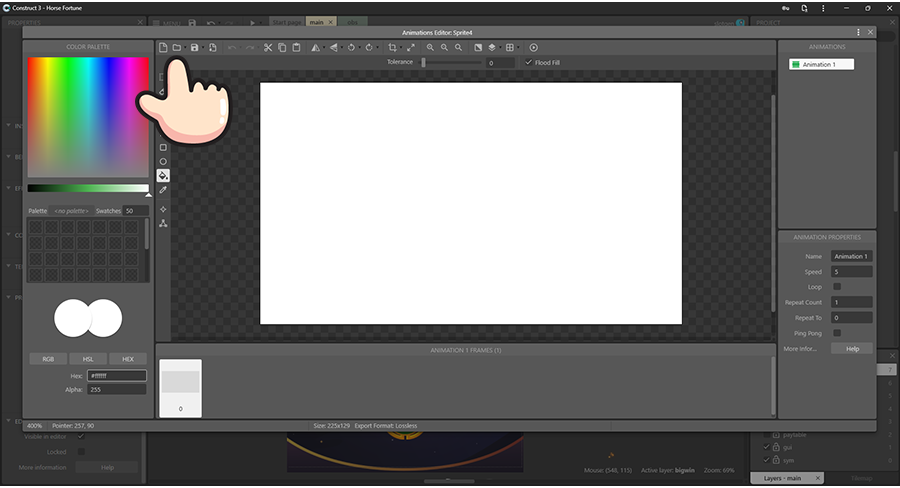Open the Save dropdown arrow in toolbar
The image size is (900, 488).
(x=203, y=47)
